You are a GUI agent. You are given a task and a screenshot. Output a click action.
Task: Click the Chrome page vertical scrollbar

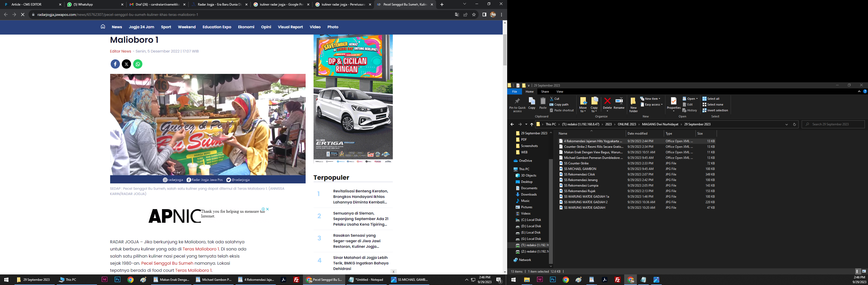tap(505, 50)
